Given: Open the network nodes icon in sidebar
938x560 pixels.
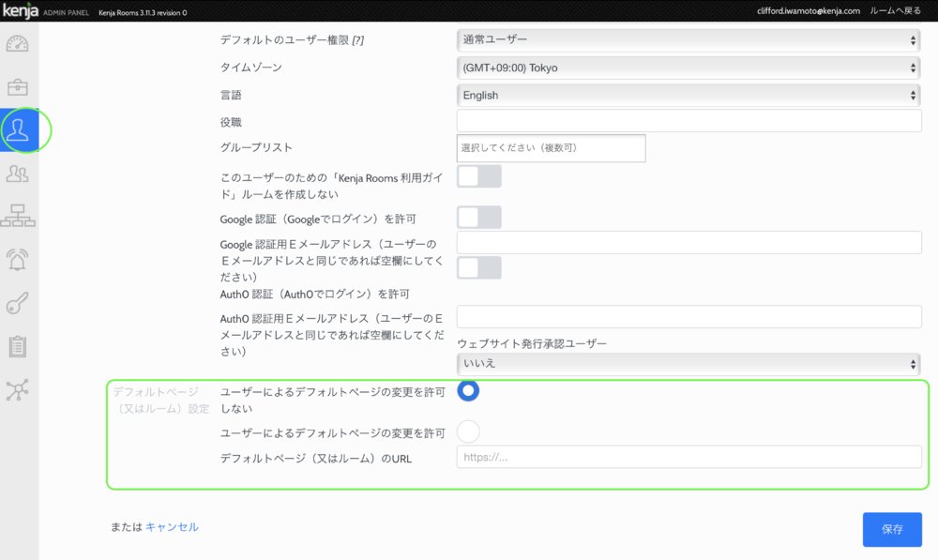Looking at the screenshot, I should tap(17, 390).
